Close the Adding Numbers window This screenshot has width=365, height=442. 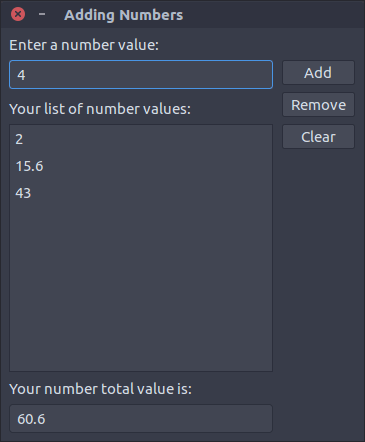pos(18,14)
